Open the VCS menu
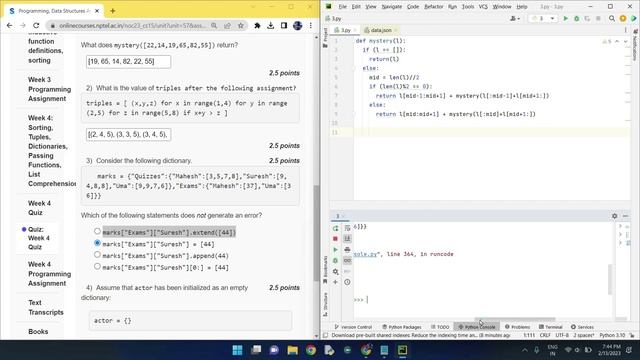The image size is (640, 360). coord(483,7)
